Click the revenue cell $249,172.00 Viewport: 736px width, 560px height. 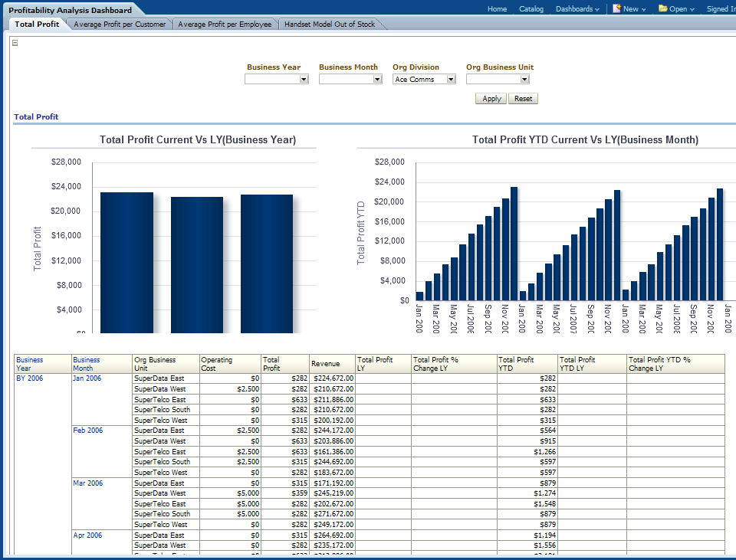[333, 524]
